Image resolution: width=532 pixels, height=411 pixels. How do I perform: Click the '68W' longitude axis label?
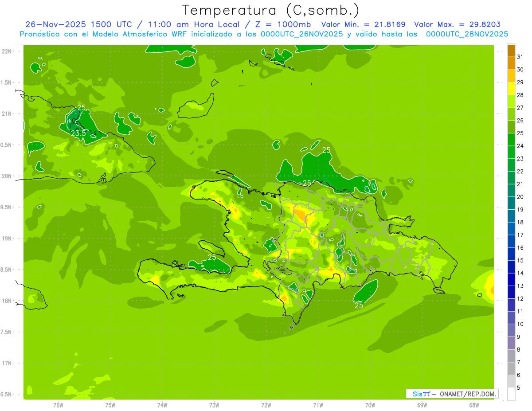tap(474, 405)
